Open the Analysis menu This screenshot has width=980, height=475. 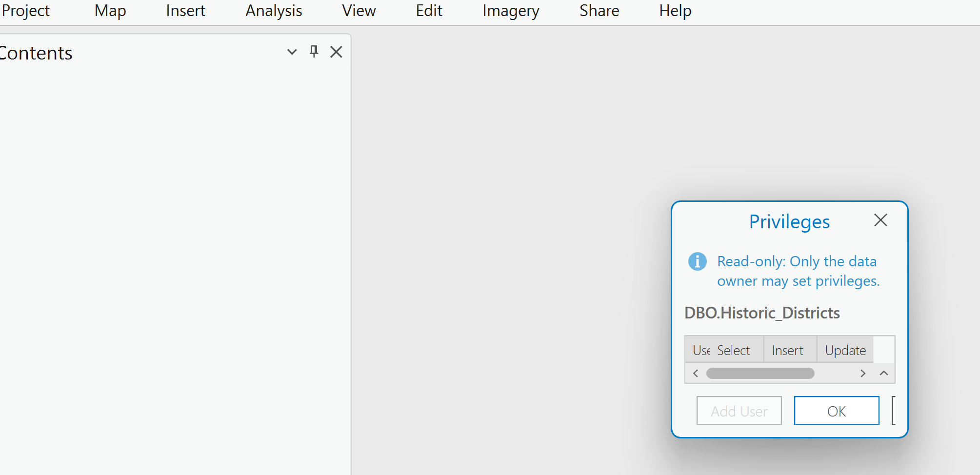point(274,10)
